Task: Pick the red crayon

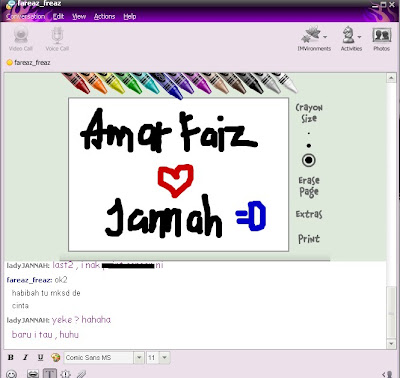Action: point(77,83)
